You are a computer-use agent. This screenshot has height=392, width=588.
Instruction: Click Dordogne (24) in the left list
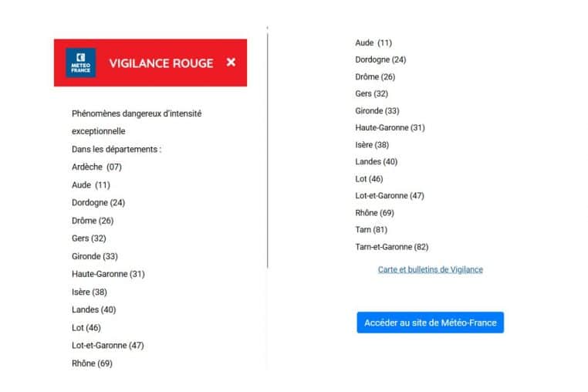pos(98,203)
